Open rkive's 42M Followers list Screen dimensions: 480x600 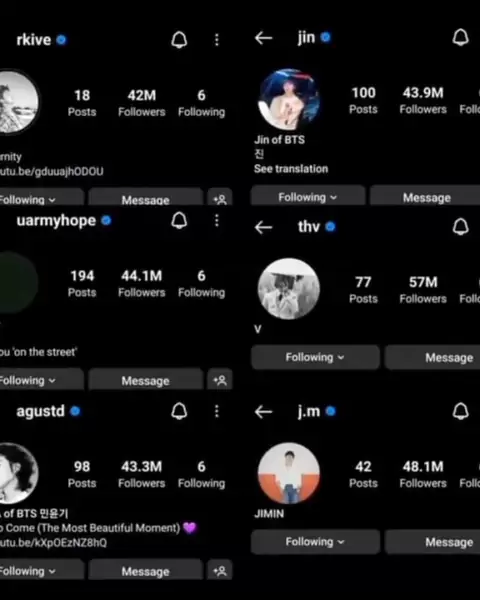142,103
